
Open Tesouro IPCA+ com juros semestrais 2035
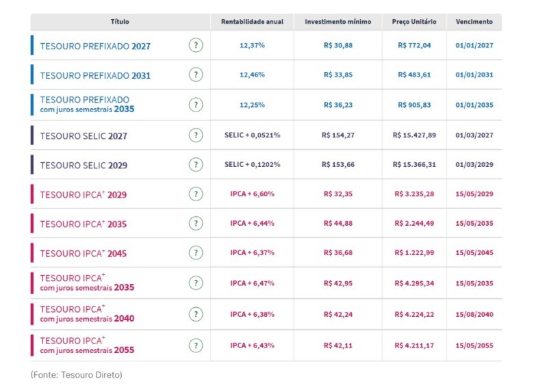point(87,283)
